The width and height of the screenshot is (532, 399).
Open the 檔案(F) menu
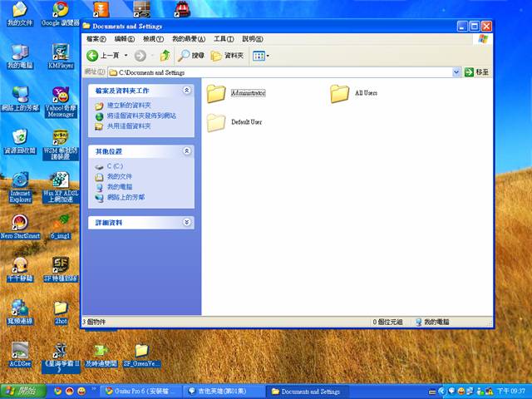[x=96, y=39]
